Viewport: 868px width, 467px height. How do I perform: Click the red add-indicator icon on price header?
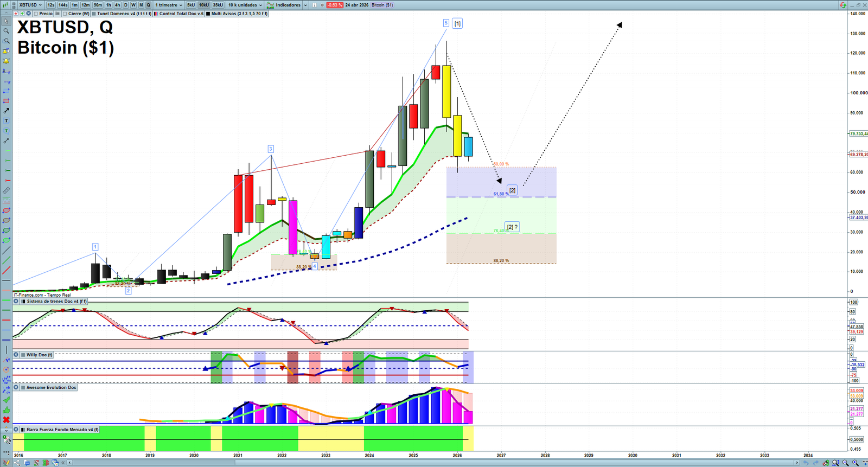16,14
